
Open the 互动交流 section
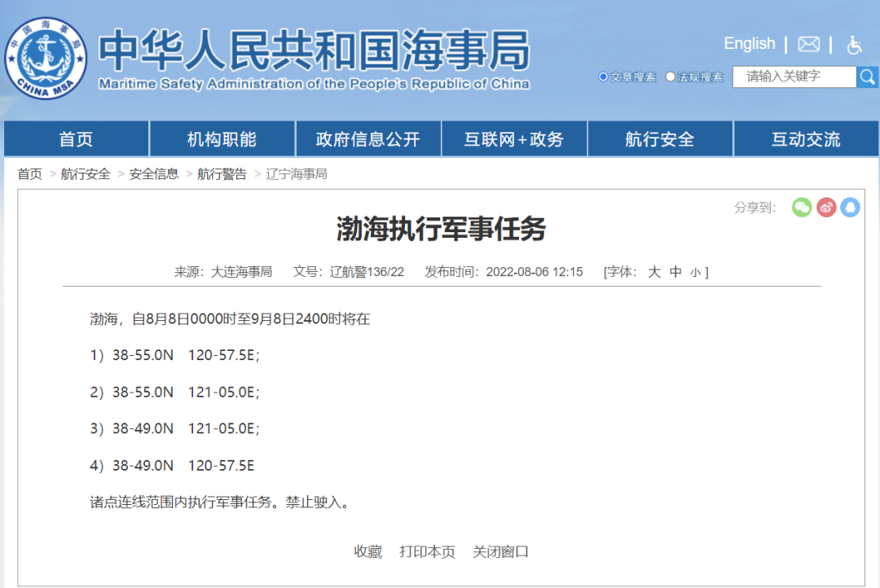(x=807, y=138)
